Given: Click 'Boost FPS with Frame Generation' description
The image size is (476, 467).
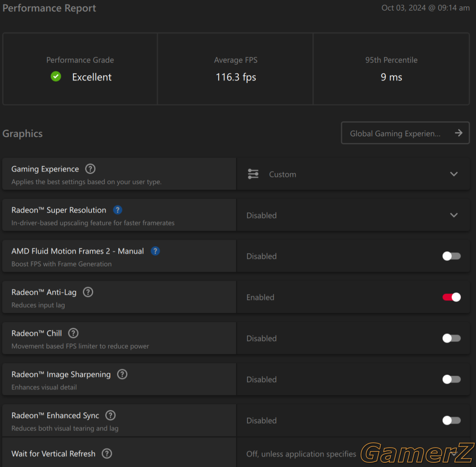Looking at the screenshot, I should tap(61, 264).
